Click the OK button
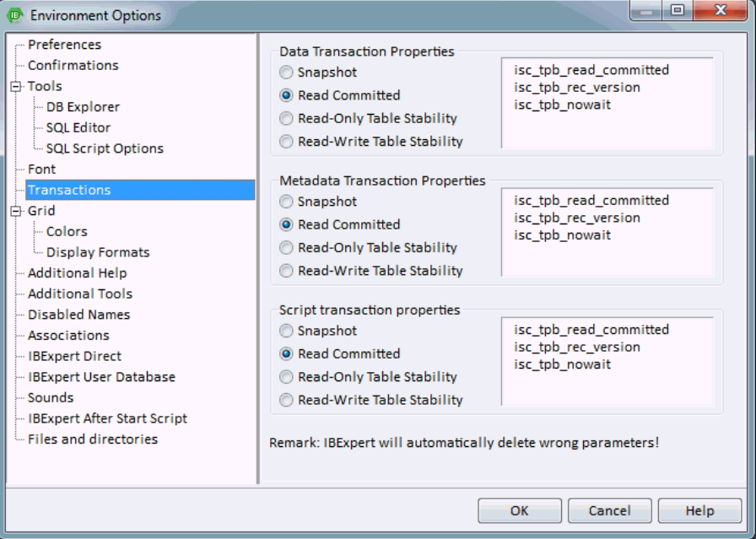Viewport: 756px width, 539px height. (x=520, y=510)
